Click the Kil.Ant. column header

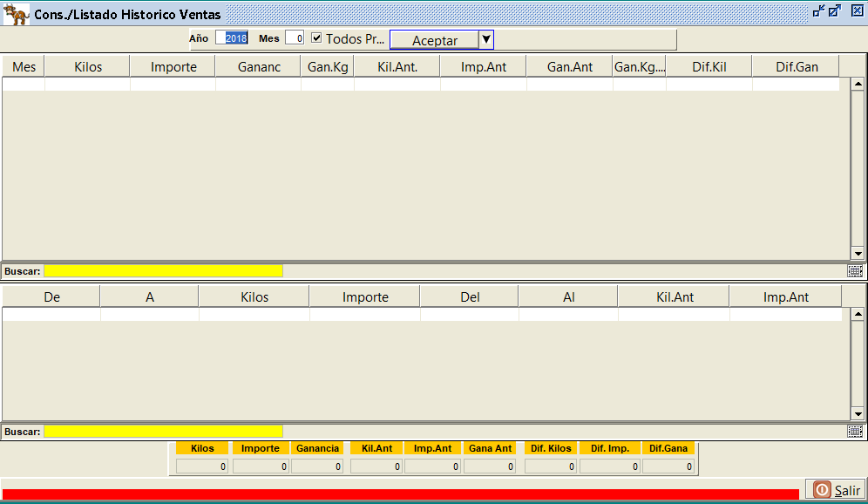click(397, 66)
